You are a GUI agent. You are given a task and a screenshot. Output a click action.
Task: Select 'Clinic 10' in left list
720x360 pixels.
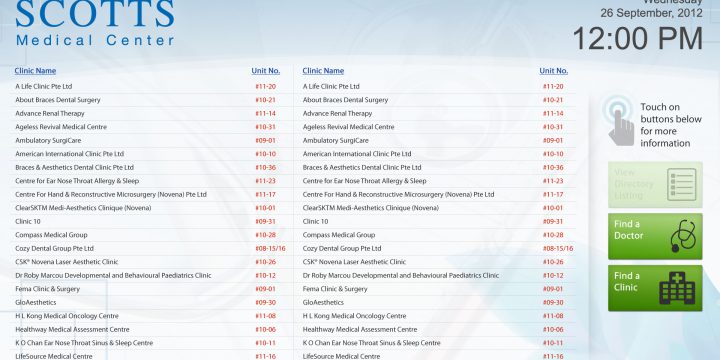point(28,221)
